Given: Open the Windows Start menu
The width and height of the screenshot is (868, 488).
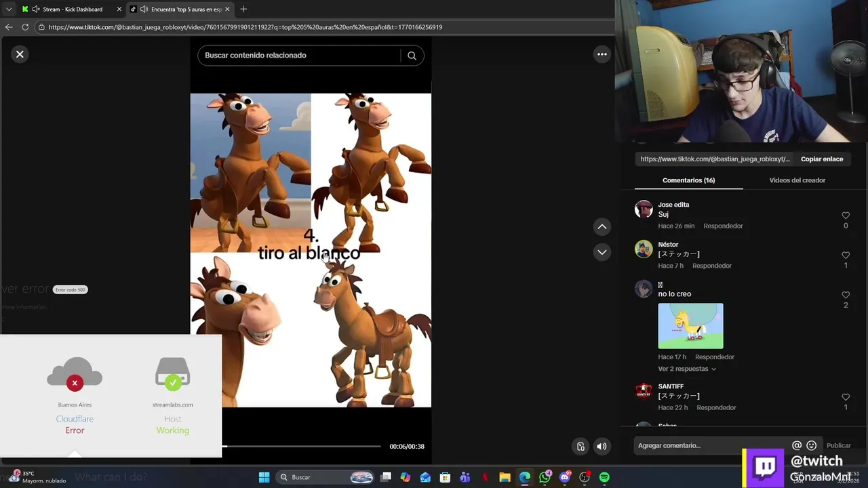Looking at the screenshot, I should [x=264, y=477].
